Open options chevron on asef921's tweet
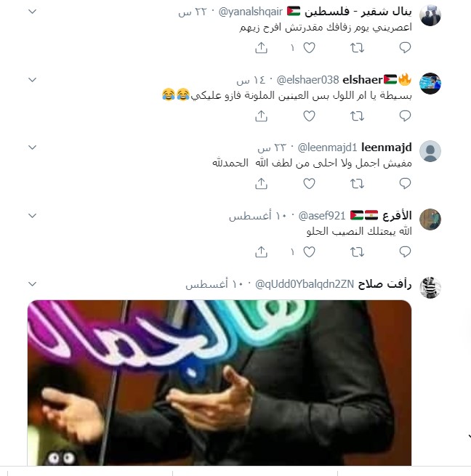The height and width of the screenshot is (476, 471). click(32, 216)
